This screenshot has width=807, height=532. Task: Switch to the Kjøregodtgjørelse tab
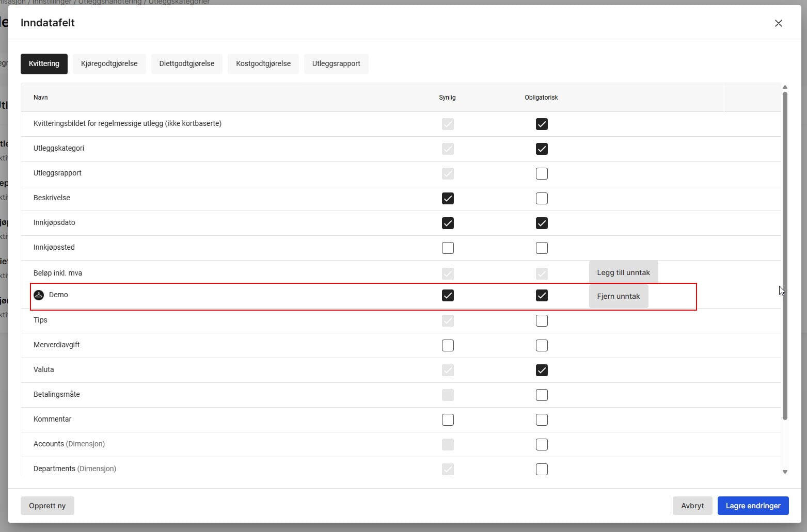pos(109,64)
